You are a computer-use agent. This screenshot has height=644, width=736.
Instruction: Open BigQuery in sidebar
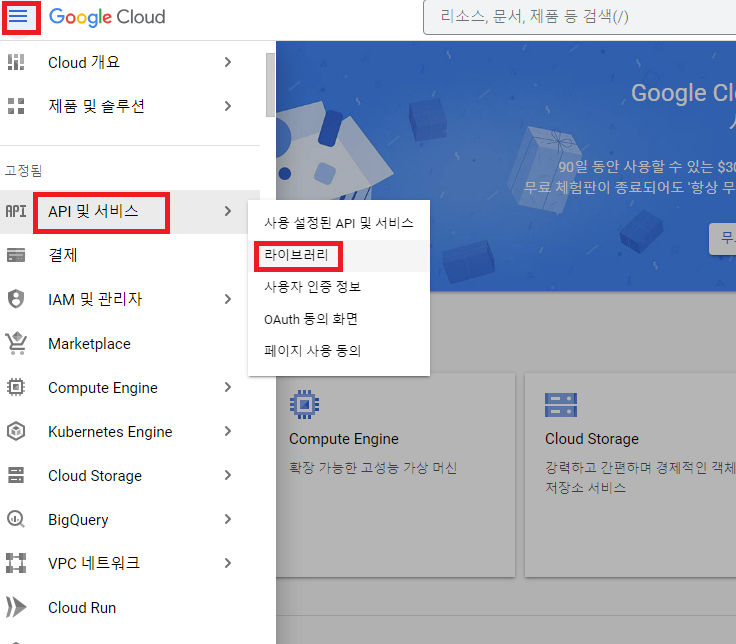(78, 520)
